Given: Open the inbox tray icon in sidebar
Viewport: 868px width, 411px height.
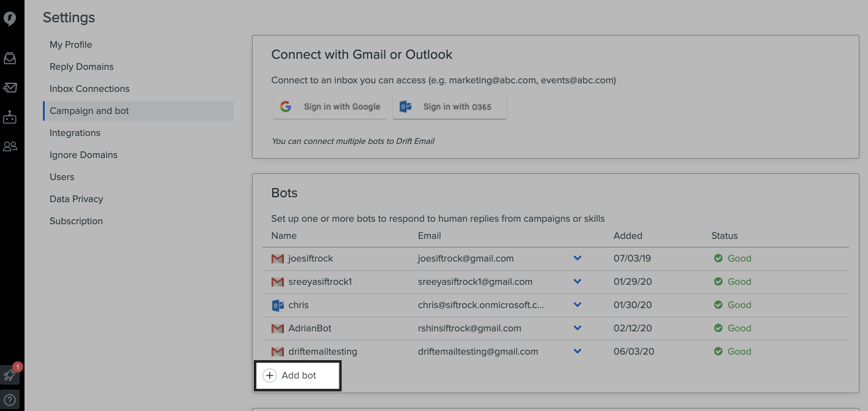Looking at the screenshot, I should (10, 59).
